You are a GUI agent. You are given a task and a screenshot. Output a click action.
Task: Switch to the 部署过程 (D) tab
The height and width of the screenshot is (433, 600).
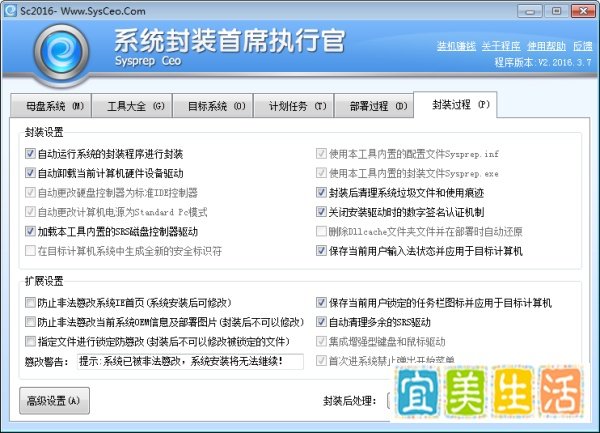[x=374, y=106]
